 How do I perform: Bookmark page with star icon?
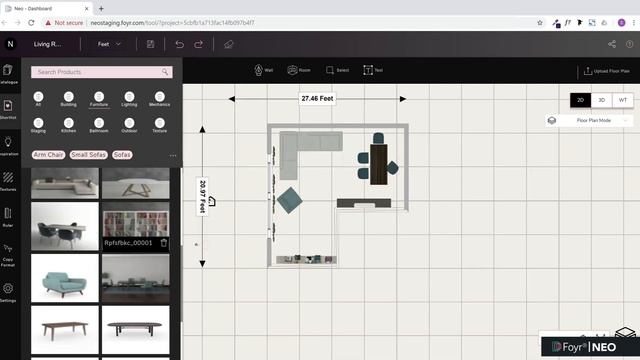540,23
